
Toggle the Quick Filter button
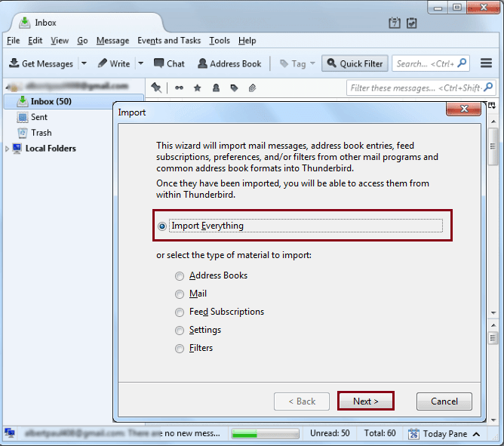(x=355, y=63)
